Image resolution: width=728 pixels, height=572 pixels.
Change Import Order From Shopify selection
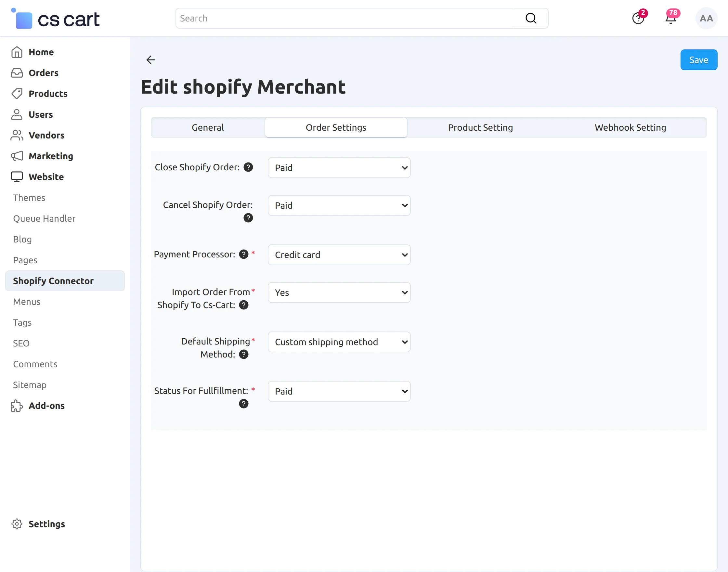coord(339,292)
